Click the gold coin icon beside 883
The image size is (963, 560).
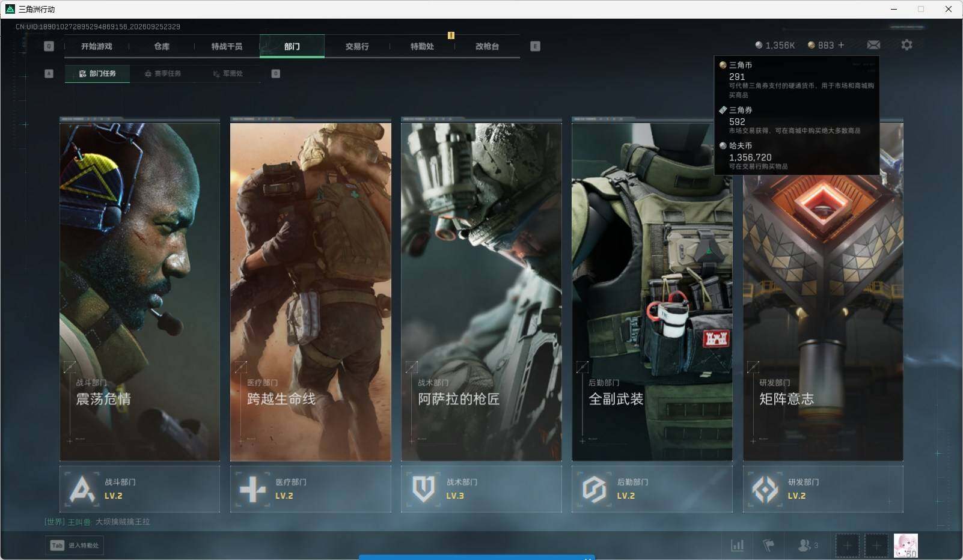coord(811,45)
